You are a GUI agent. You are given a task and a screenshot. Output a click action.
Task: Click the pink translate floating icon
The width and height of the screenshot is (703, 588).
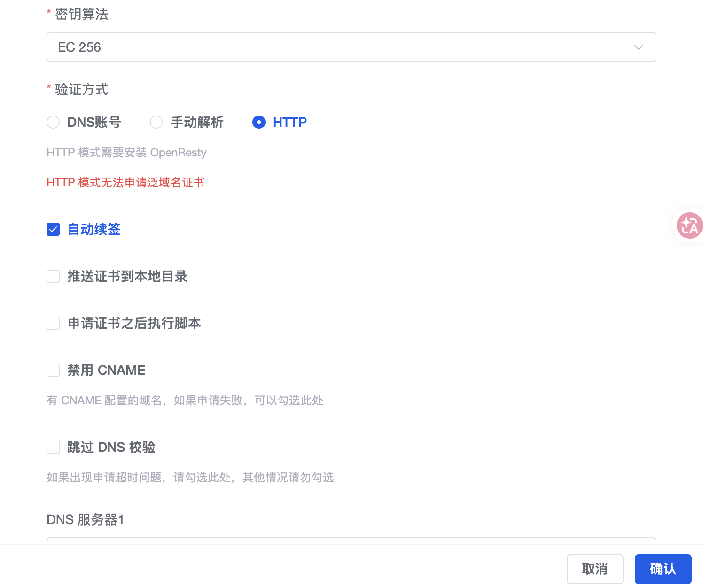(689, 225)
